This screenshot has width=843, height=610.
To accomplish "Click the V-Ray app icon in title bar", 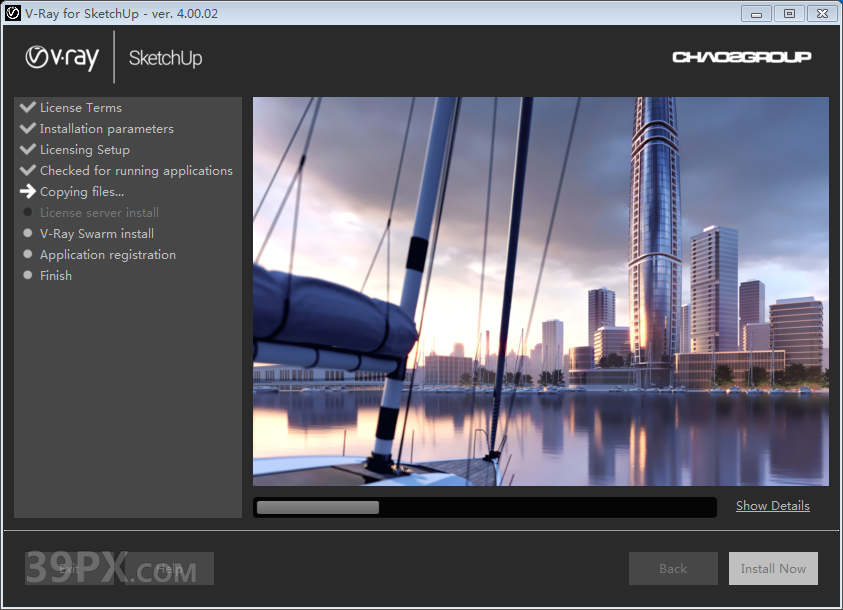I will click(12, 13).
